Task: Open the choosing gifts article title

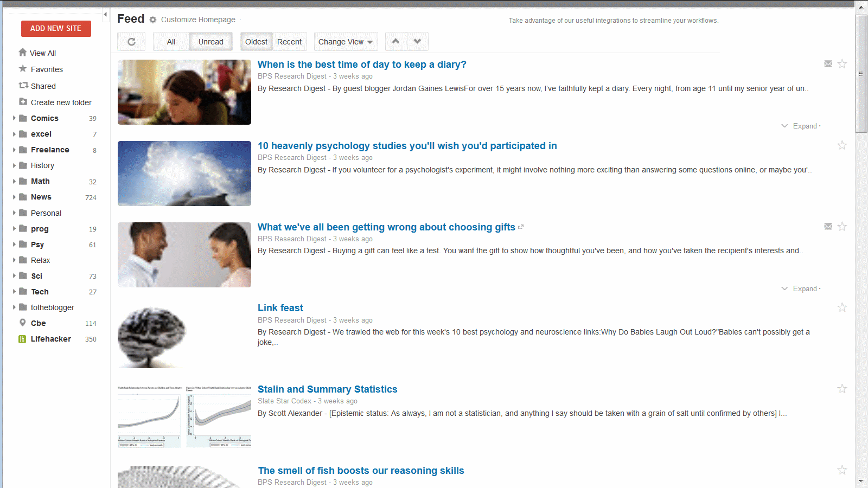Action: point(386,227)
